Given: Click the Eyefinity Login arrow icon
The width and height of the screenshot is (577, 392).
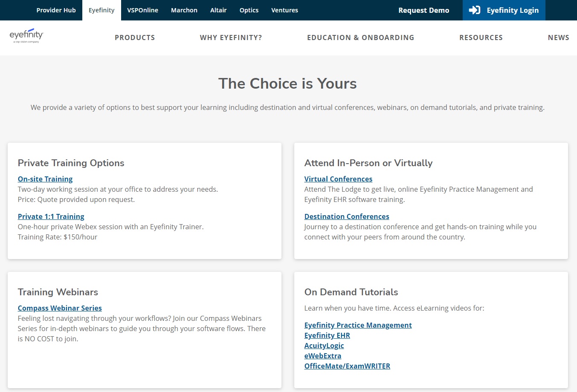Looking at the screenshot, I should tap(474, 10).
